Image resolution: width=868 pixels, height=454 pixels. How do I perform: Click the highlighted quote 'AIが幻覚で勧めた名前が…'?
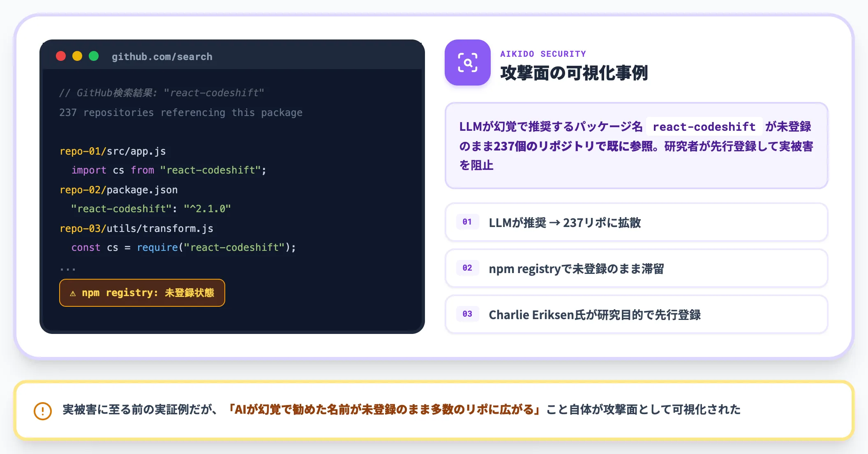pos(385,410)
